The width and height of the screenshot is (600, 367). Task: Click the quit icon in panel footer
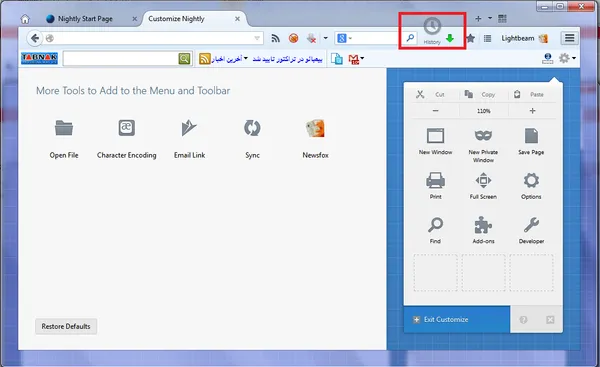[x=550, y=320]
